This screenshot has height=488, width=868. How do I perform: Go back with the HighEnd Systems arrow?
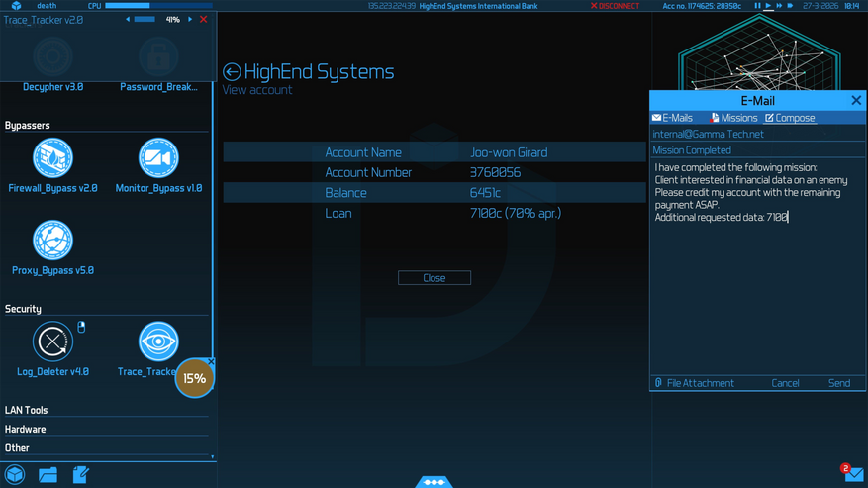pyautogui.click(x=232, y=72)
